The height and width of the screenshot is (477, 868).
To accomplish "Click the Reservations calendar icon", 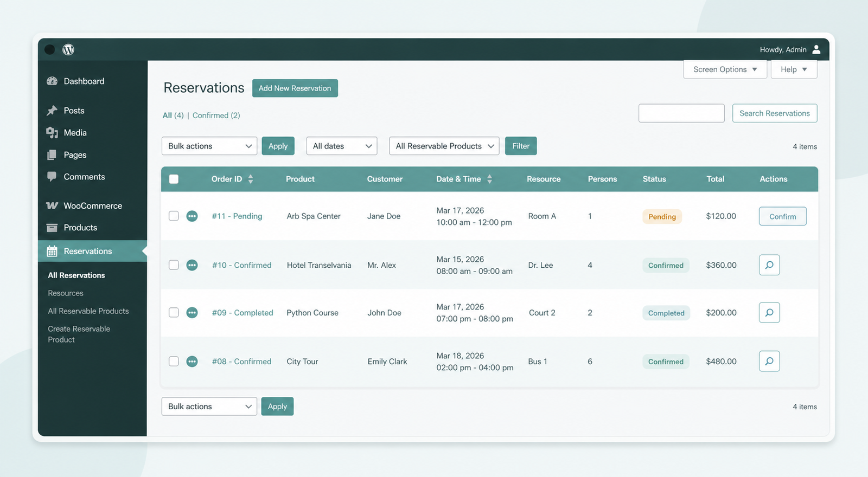I will [52, 251].
